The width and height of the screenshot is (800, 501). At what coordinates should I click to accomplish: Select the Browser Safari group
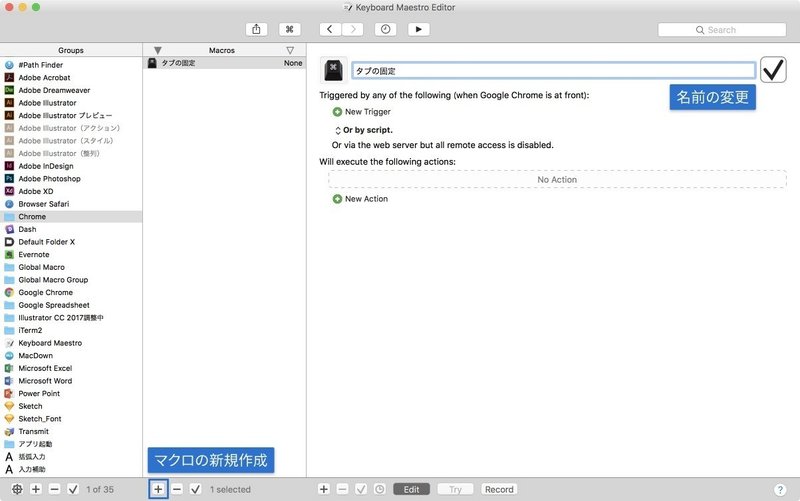click(71, 204)
